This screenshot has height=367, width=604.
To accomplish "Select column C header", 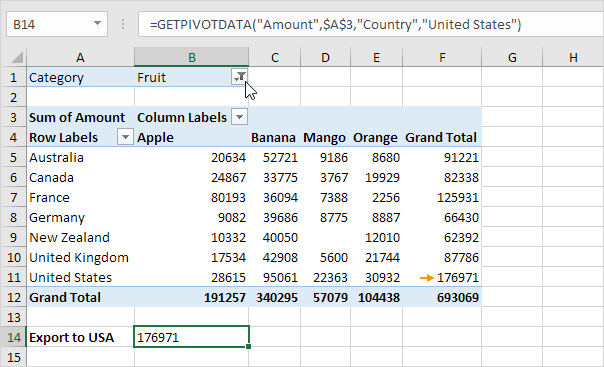I will [x=275, y=57].
